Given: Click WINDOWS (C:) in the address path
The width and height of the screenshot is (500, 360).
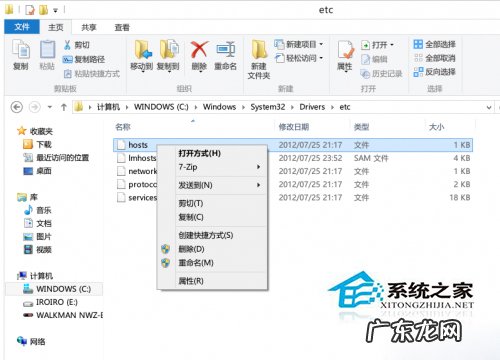Looking at the screenshot, I should tap(161, 107).
